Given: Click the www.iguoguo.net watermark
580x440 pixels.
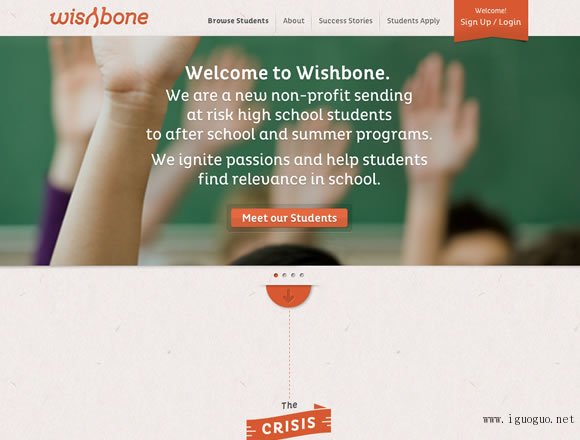Looking at the screenshot, I should click(x=528, y=419).
